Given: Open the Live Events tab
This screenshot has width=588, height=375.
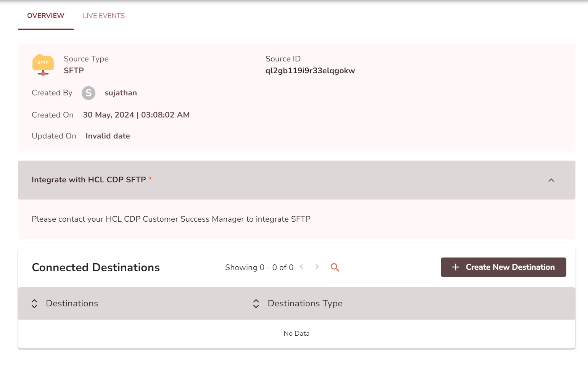Looking at the screenshot, I should tap(104, 16).
